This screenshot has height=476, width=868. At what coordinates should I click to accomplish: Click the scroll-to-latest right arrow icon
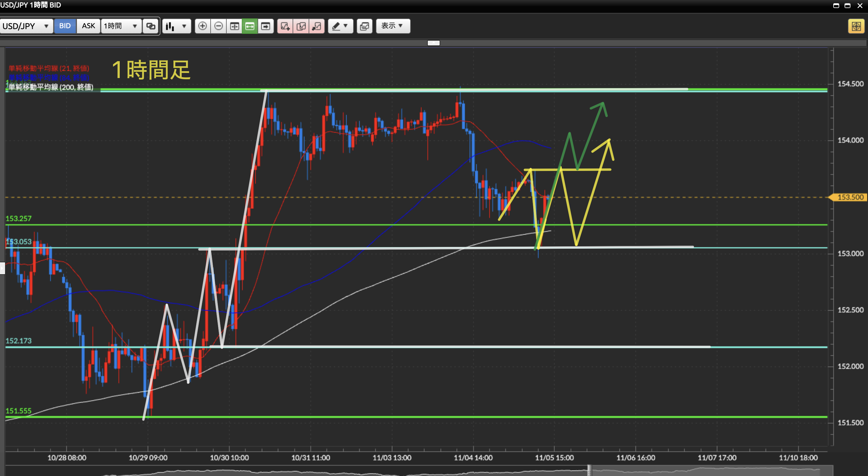[x=266, y=26]
